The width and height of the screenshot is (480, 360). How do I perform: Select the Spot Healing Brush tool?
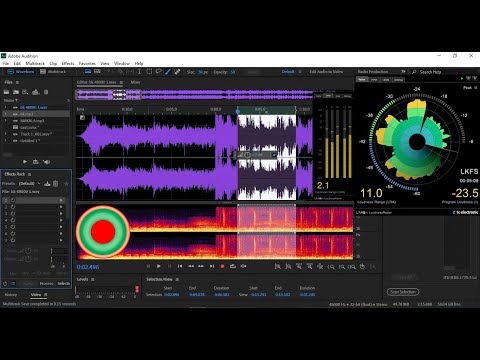tap(177, 72)
